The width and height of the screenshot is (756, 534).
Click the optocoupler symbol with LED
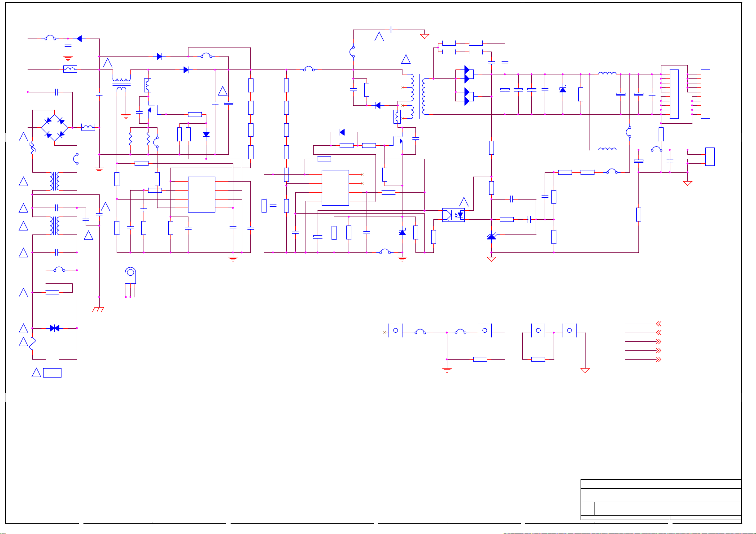[454, 215]
